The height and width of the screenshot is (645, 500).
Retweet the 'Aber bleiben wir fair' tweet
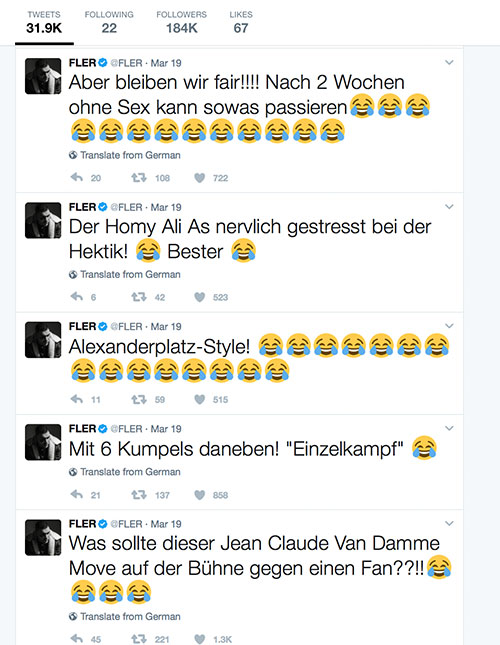pyautogui.click(x=139, y=178)
